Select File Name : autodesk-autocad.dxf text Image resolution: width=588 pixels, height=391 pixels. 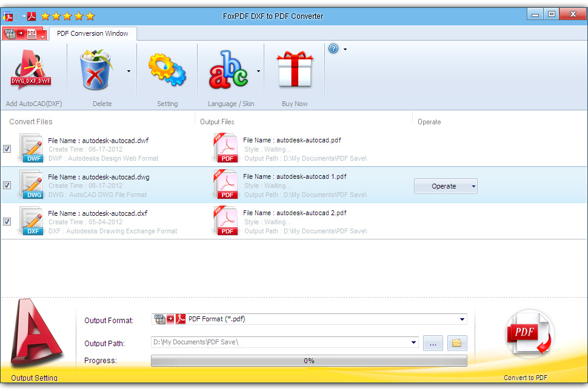[98, 213]
